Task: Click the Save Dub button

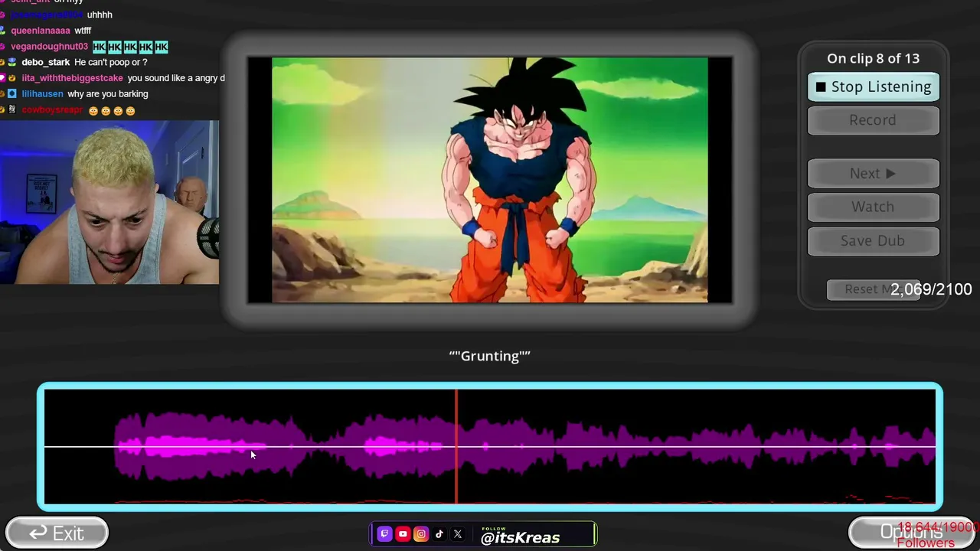Action: 874,240
